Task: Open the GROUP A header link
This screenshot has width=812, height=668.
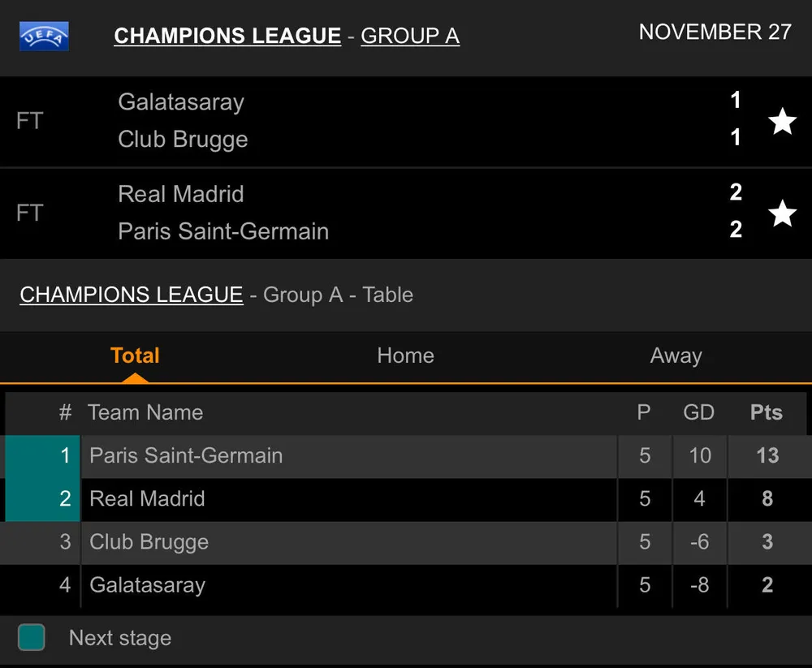Action: 410,37
